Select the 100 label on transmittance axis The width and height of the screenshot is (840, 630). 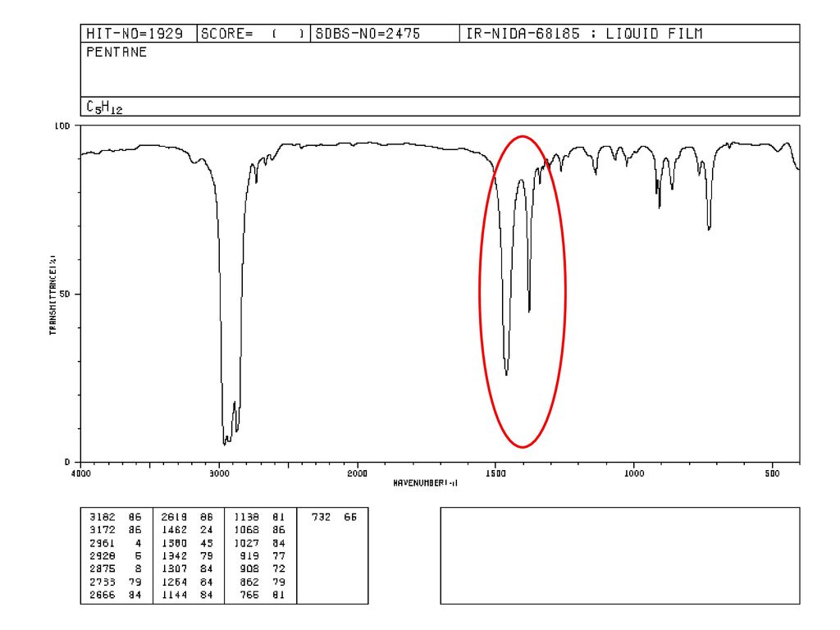tap(62, 126)
